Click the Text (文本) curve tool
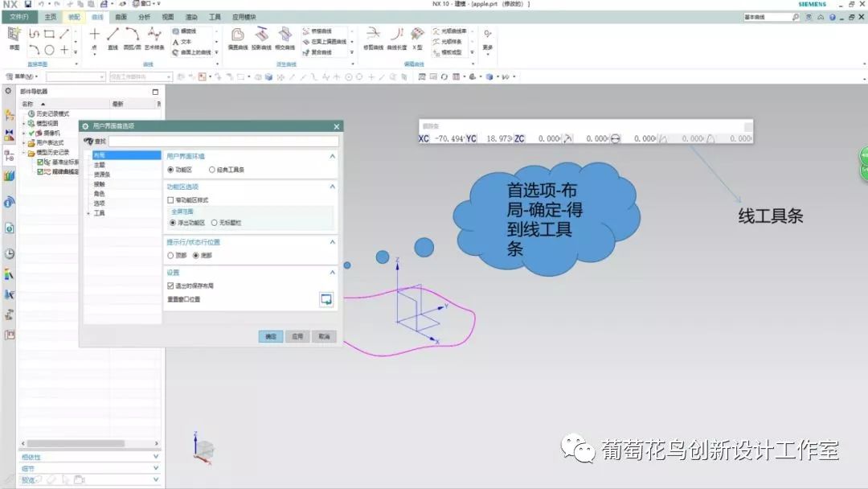Screen dimensions: 868x489 tap(182, 42)
